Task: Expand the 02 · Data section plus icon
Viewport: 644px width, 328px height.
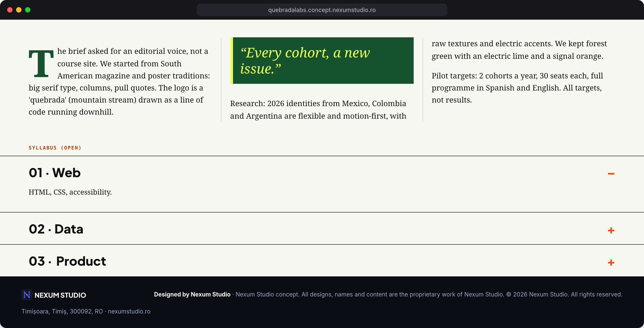Action: (x=611, y=230)
